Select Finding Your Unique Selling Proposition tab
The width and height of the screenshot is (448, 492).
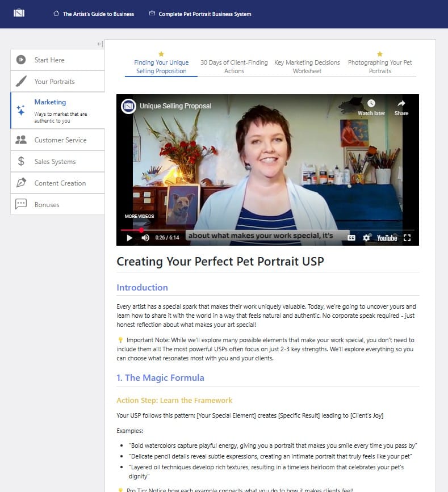tap(161, 66)
